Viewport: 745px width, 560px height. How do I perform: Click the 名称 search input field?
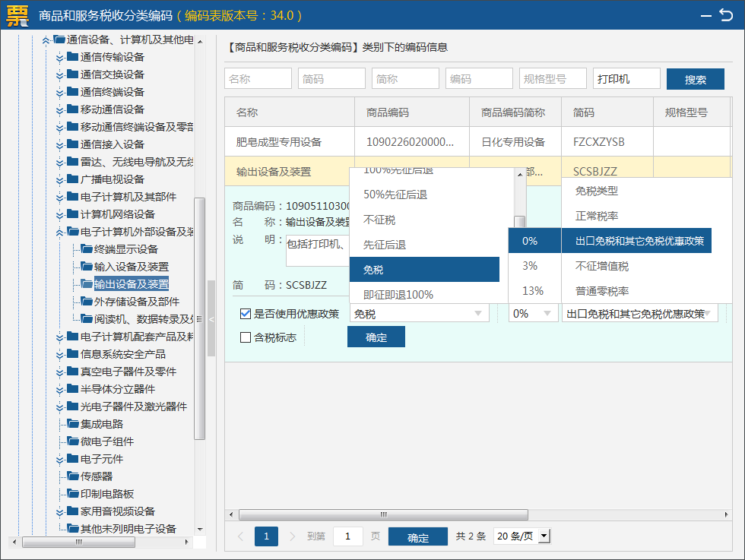[x=258, y=79]
